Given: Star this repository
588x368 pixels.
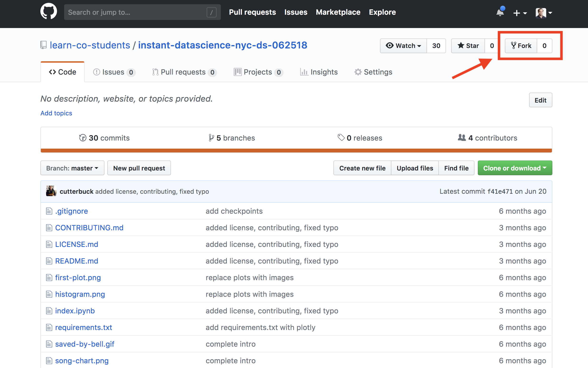Looking at the screenshot, I should 468,46.
